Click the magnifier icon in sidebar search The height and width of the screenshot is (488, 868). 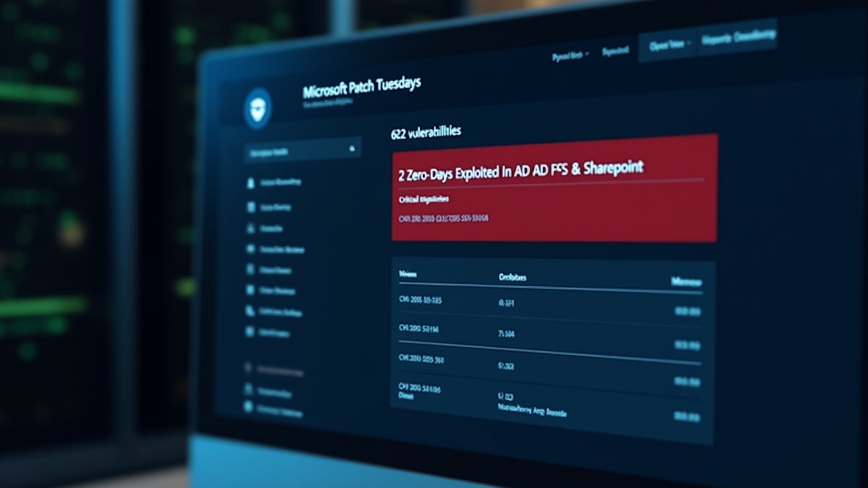tap(352, 149)
